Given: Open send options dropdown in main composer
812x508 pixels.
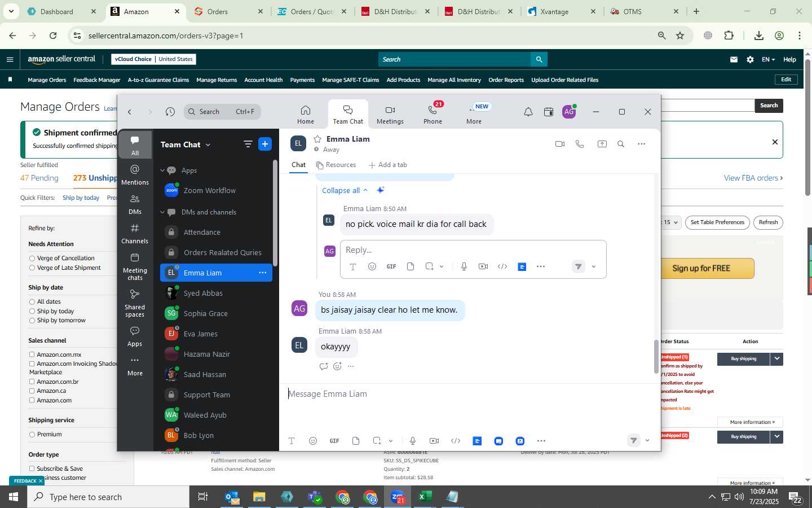Looking at the screenshot, I should click(x=647, y=441).
